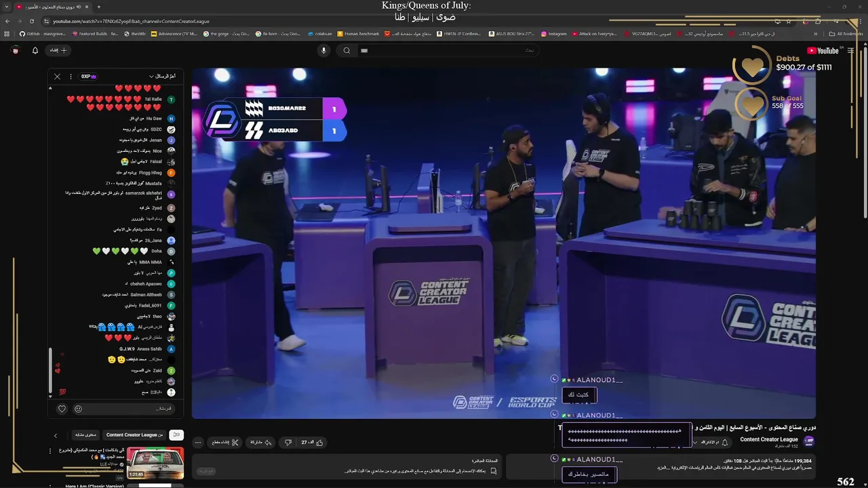Screen dimensions: 868x488
Task: Open the Chrome three-dot menu
Action: point(860,21)
